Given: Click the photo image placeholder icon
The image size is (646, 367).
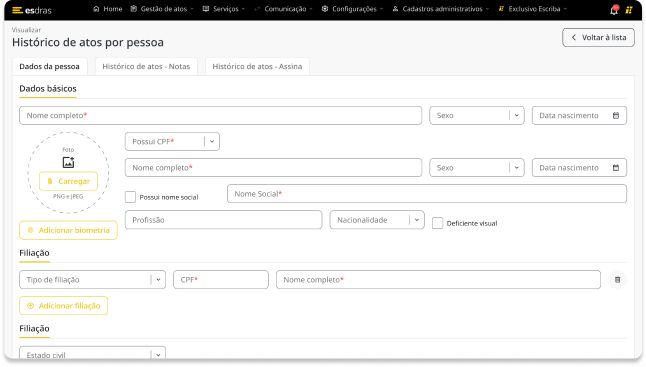Looking at the screenshot, I should click(68, 162).
